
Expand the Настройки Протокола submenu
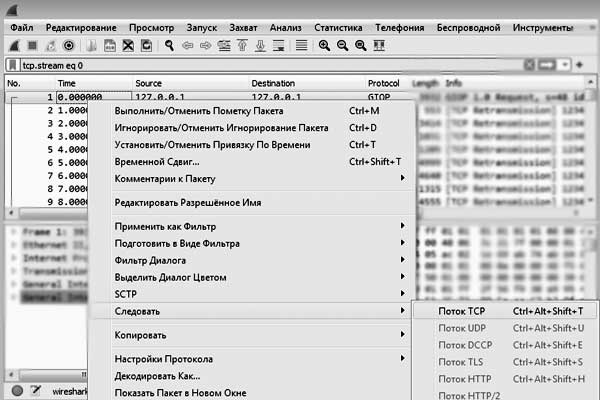pos(253,359)
